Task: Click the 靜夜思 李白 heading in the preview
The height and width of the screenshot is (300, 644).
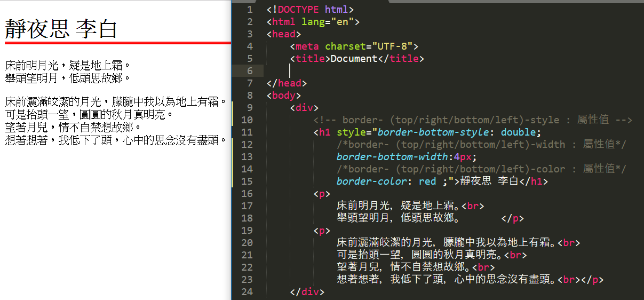Action: point(61,29)
